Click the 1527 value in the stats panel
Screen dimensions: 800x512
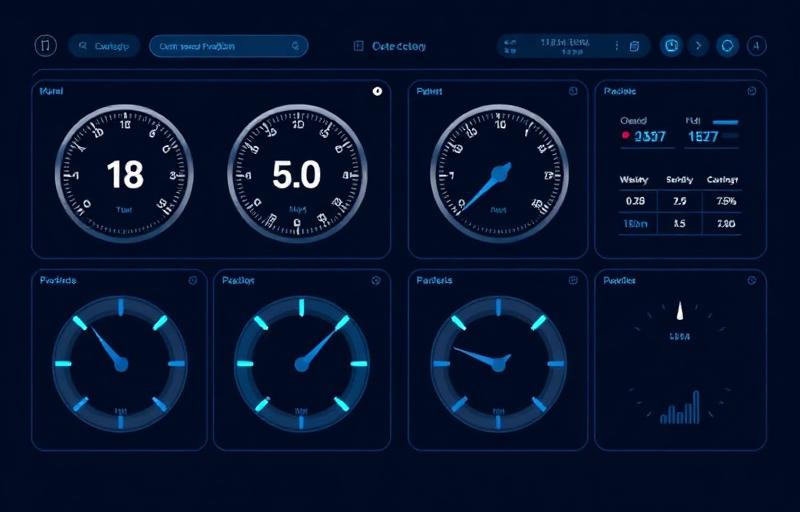703,136
